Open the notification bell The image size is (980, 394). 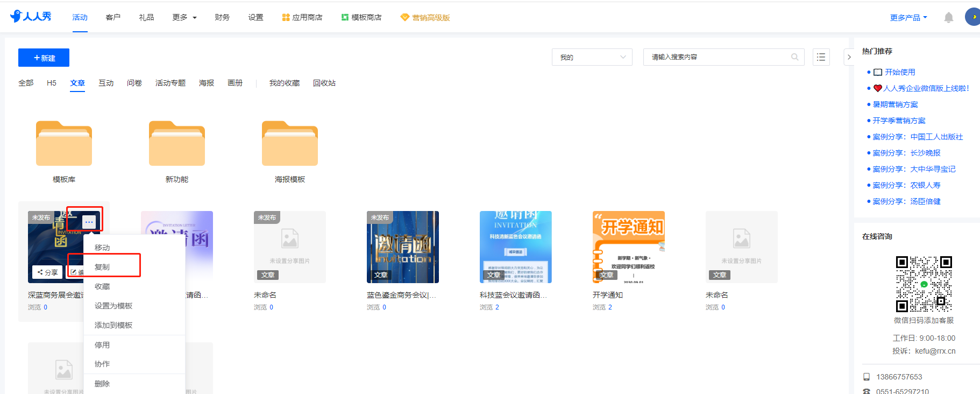point(948,18)
